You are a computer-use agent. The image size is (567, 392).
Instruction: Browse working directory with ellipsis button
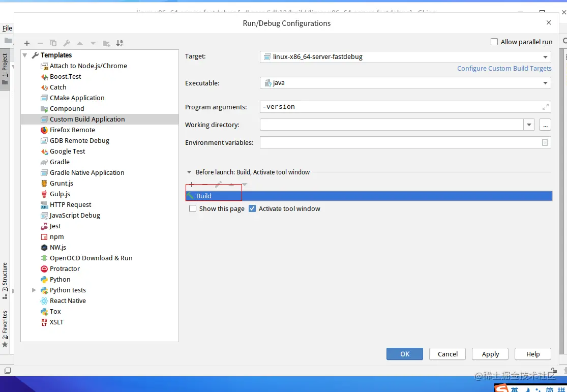tap(545, 125)
